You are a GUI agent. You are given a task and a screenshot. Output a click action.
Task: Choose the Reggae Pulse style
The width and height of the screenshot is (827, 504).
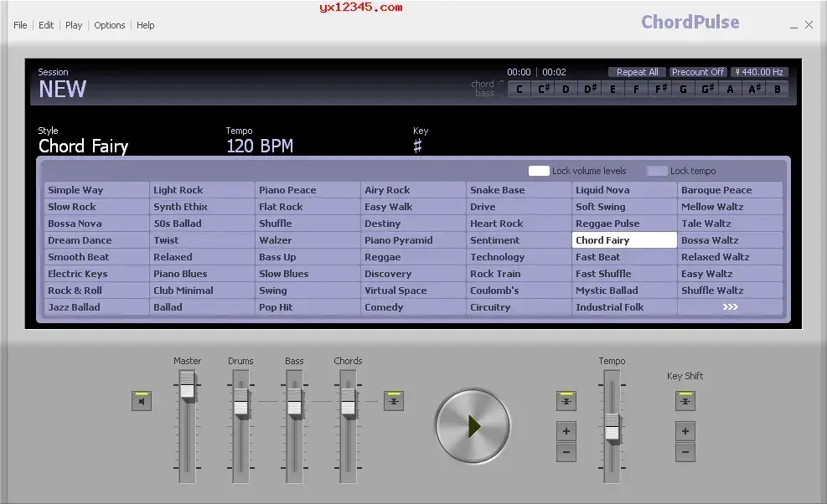click(x=624, y=224)
